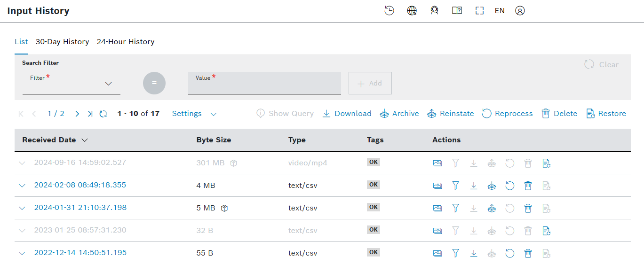Click the Reprocess button in toolbar
This screenshot has width=644, height=264.
507,114
